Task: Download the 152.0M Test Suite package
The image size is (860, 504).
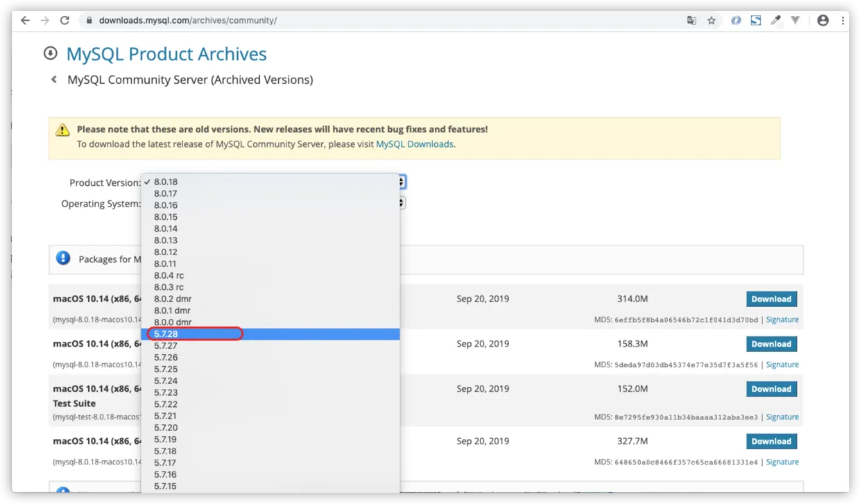Action: click(x=771, y=389)
